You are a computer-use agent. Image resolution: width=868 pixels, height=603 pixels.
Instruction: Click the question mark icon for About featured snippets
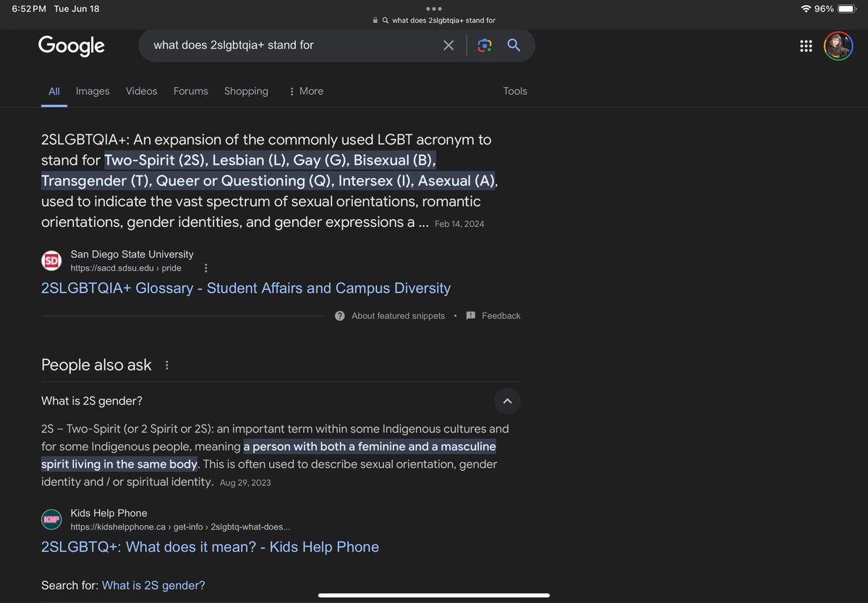tap(340, 316)
